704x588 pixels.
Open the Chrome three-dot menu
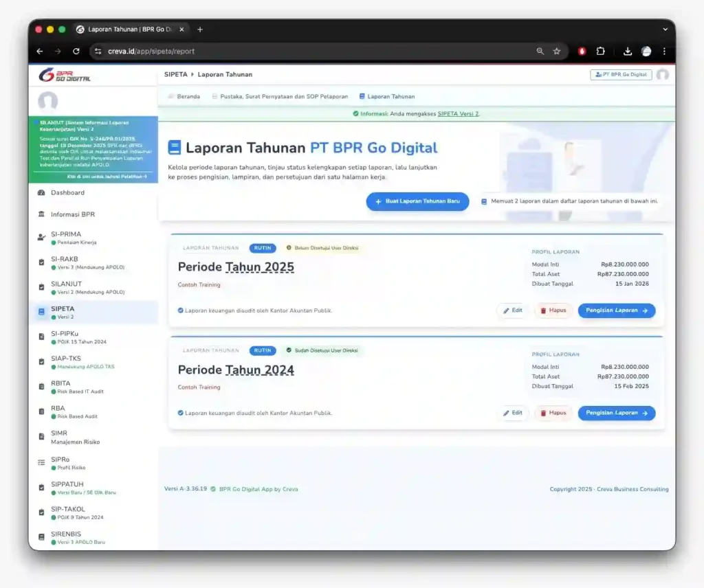click(x=664, y=52)
